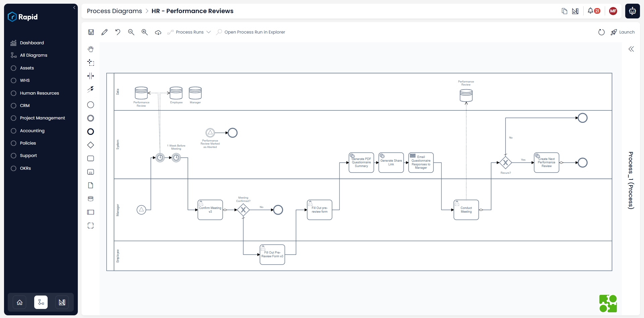Select Create Next Performance Review task
The height and width of the screenshot is (318, 644).
point(546,163)
